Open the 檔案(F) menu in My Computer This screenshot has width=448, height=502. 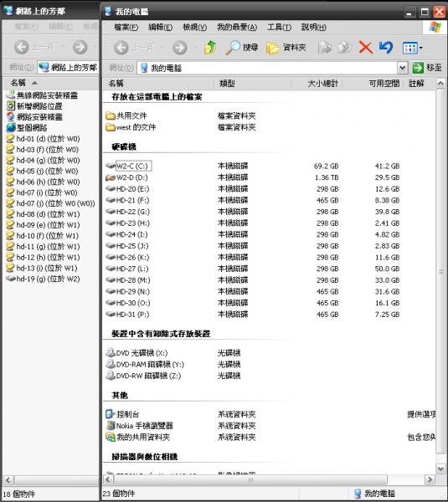click(126, 28)
